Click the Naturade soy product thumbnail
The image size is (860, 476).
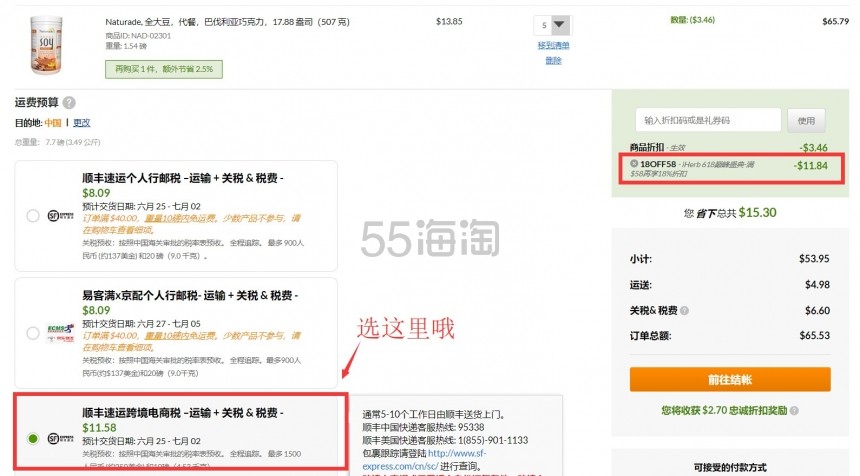point(46,45)
